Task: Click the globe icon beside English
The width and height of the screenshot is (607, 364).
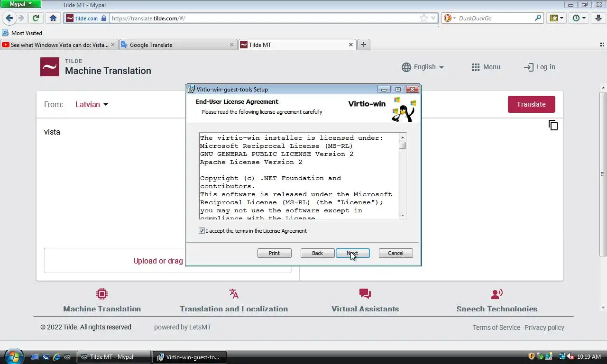Action: (x=406, y=67)
